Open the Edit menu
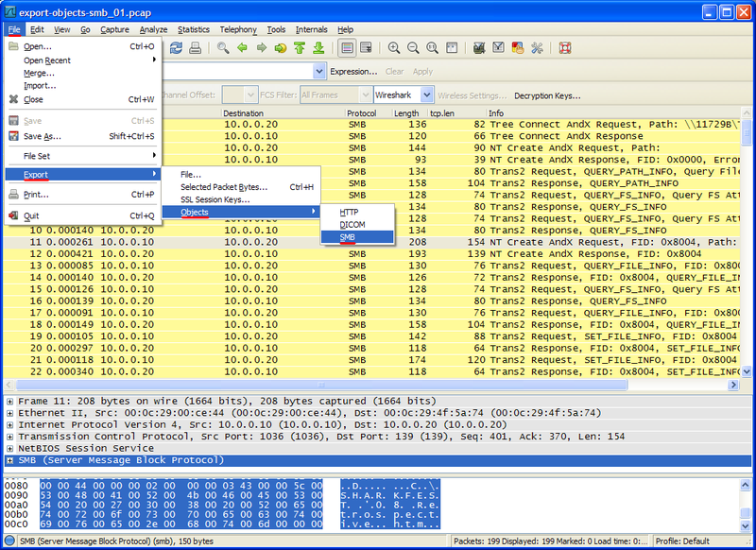 coord(37,29)
